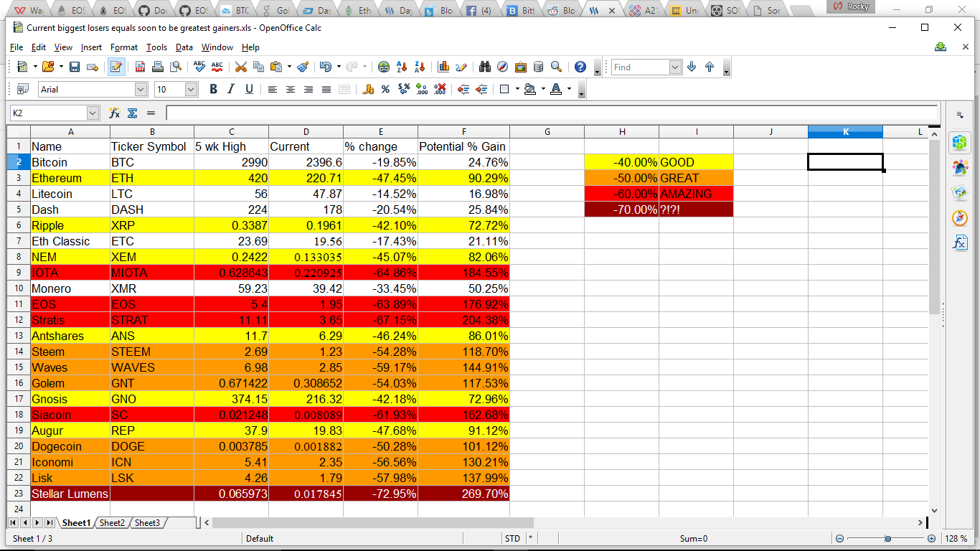Find next with the down arrow
Screen dimensions: 980x551
692,67
